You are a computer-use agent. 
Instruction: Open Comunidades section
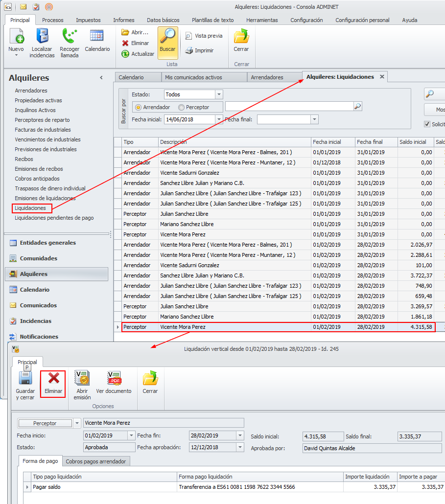pyautogui.click(x=38, y=258)
